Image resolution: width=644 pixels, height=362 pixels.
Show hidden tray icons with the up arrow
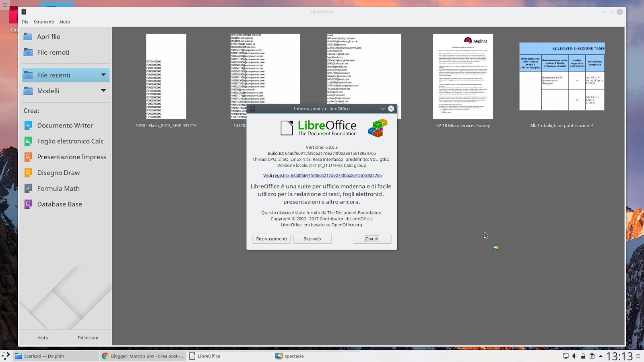click(601, 356)
